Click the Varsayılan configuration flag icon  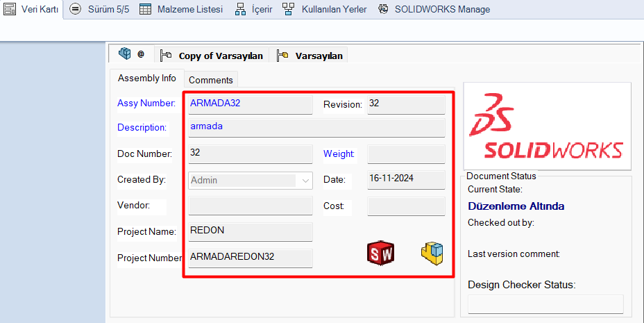[x=282, y=55]
